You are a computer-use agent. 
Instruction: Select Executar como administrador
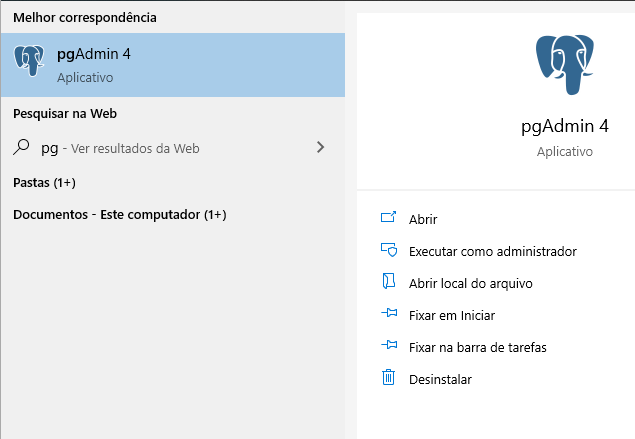pos(479,251)
